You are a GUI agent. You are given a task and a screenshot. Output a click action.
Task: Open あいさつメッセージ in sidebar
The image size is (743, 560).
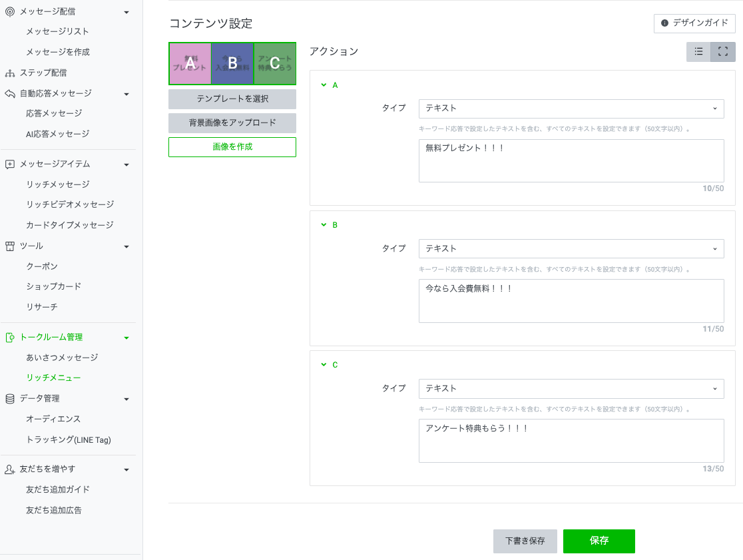click(x=62, y=358)
